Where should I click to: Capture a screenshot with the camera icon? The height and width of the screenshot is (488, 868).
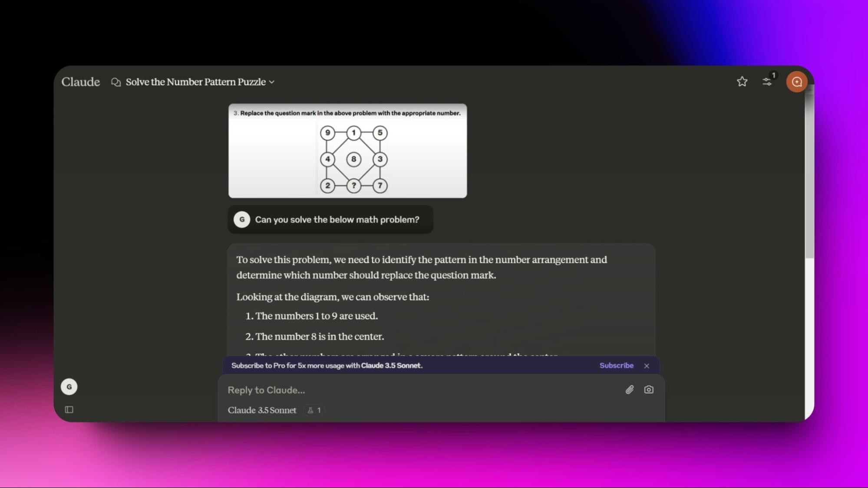click(x=649, y=390)
